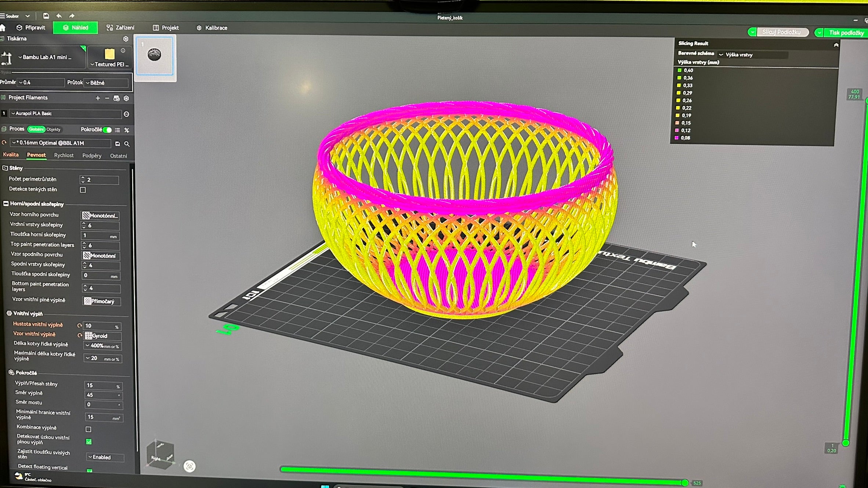The height and width of the screenshot is (488, 868).
Task: Select Globální process mode
Action: click(x=36, y=129)
